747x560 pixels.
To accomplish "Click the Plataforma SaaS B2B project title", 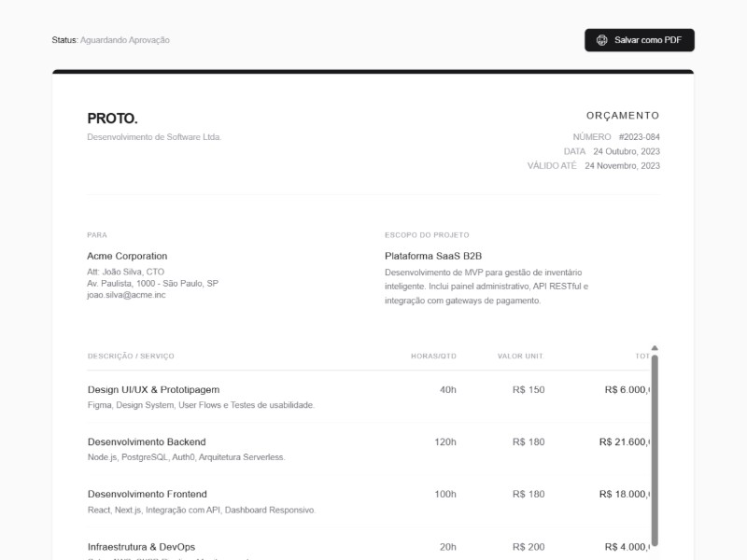I will tap(433, 256).
